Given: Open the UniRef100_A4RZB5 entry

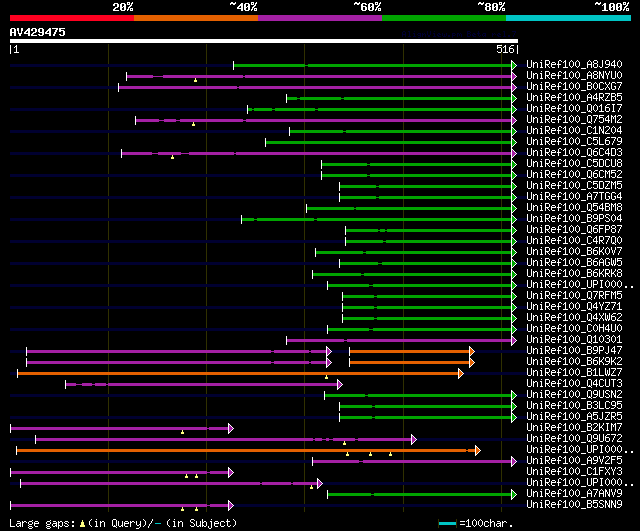Looking at the screenshot, I should (574, 98).
